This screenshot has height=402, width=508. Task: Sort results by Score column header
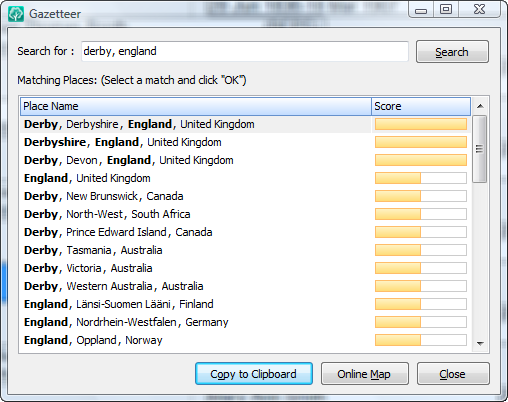[x=421, y=106]
